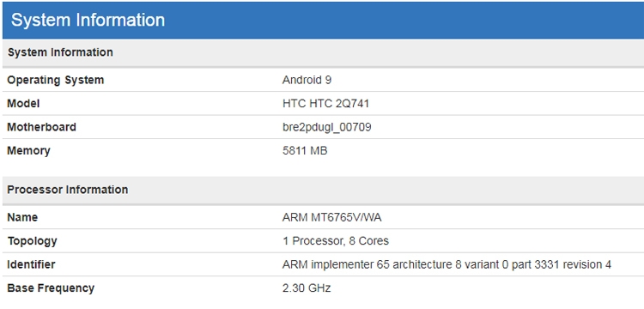Select the HTC HTC 2Q741 model value
This screenshot has height=309, width=644.
point(325,103)
